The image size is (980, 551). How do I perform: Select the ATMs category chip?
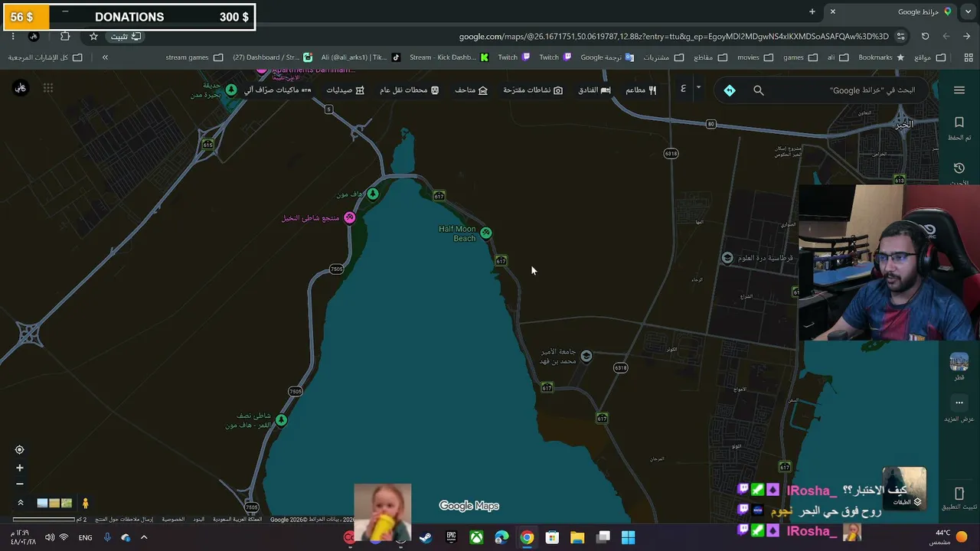tap(278, 90)
